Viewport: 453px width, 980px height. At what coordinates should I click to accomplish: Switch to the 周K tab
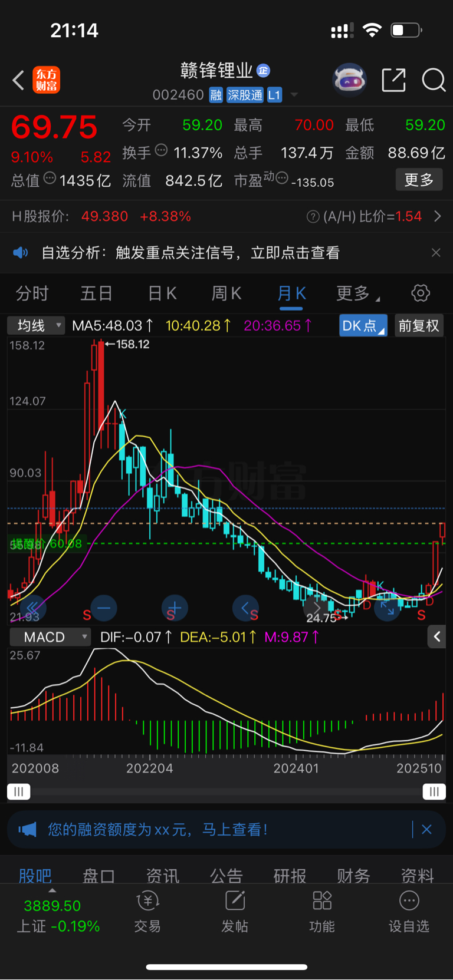point(226,293)
